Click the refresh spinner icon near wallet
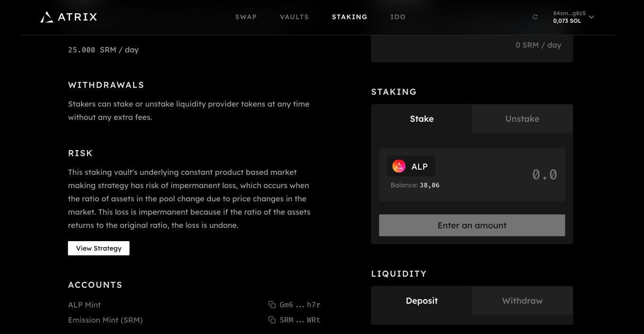 (535, 17)
